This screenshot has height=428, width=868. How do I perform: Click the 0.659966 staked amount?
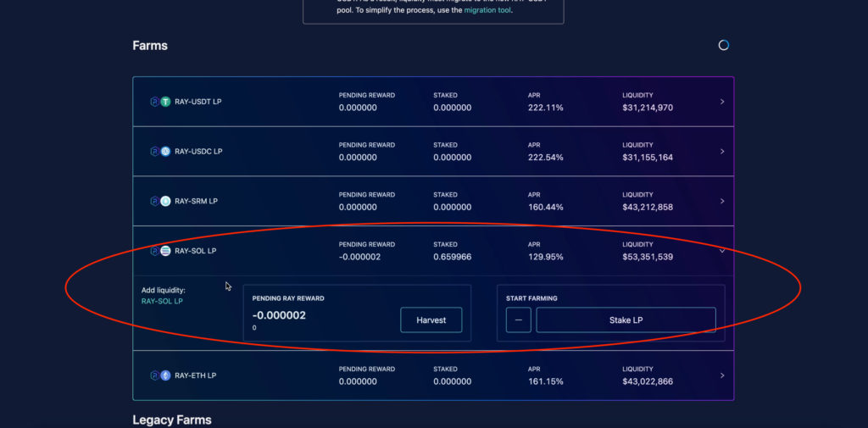[x=453, y=257]
